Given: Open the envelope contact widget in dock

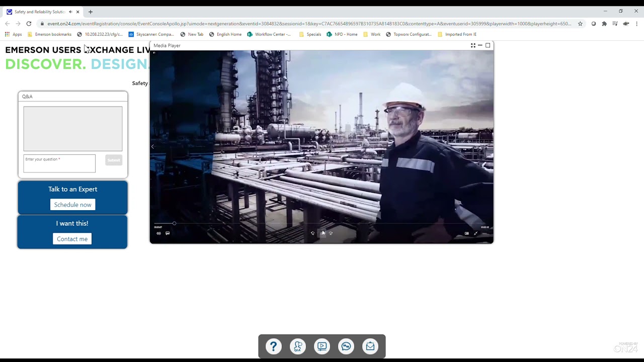Looking at the screenshot, I should point(370,346).
